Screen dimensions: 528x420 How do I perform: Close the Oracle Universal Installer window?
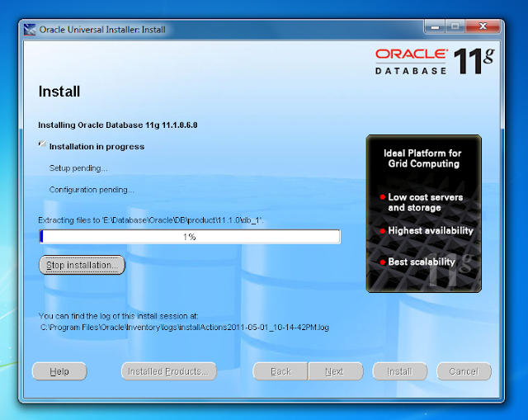[482, 26]
